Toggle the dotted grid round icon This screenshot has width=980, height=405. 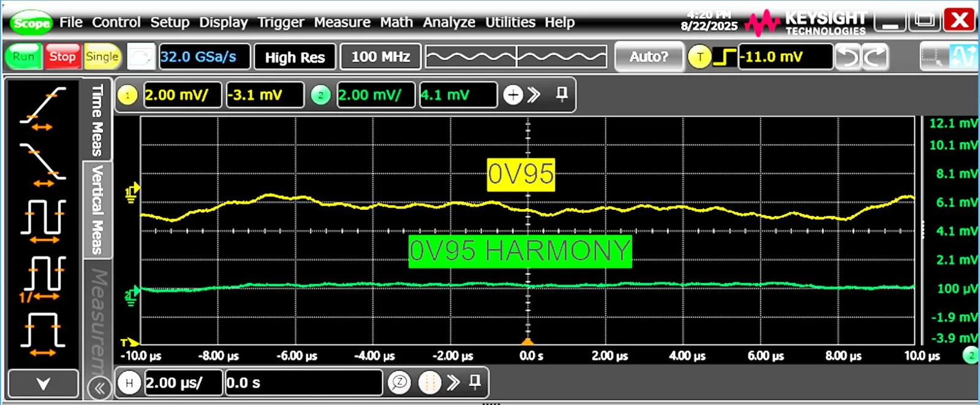tap(429, 383)
